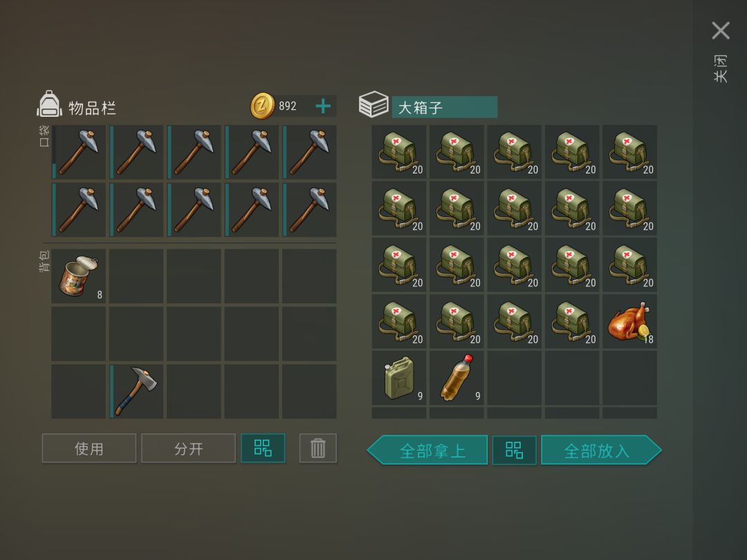
Task: Click the 分开 split button
Action: tap(188, 448)
